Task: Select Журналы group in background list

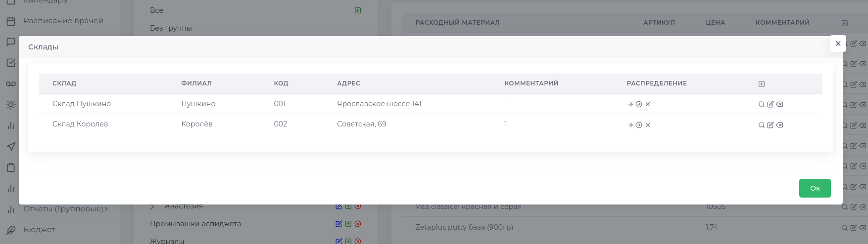Action: point(167,241)
